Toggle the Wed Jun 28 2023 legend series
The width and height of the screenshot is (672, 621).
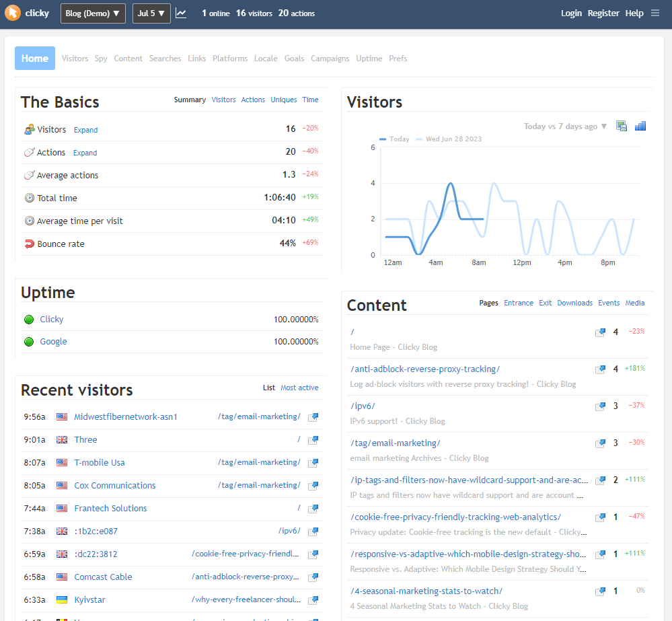pyautogui.click(x=449, y=139)
